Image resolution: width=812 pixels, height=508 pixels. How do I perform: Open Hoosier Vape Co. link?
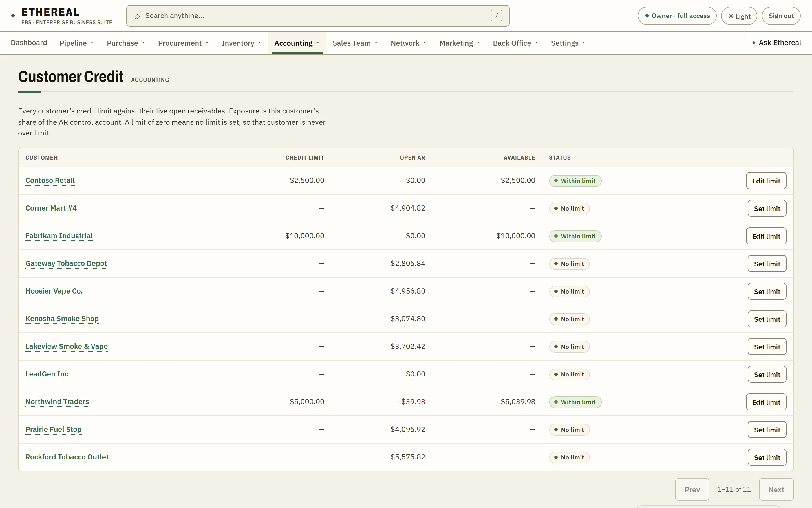(x=54, y=291)
